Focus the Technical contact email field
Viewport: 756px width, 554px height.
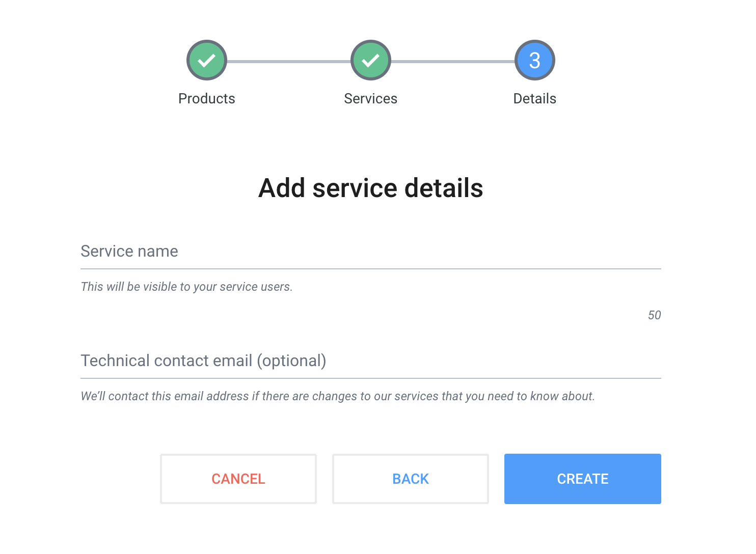pyautogui.click(x=371, y=361)
